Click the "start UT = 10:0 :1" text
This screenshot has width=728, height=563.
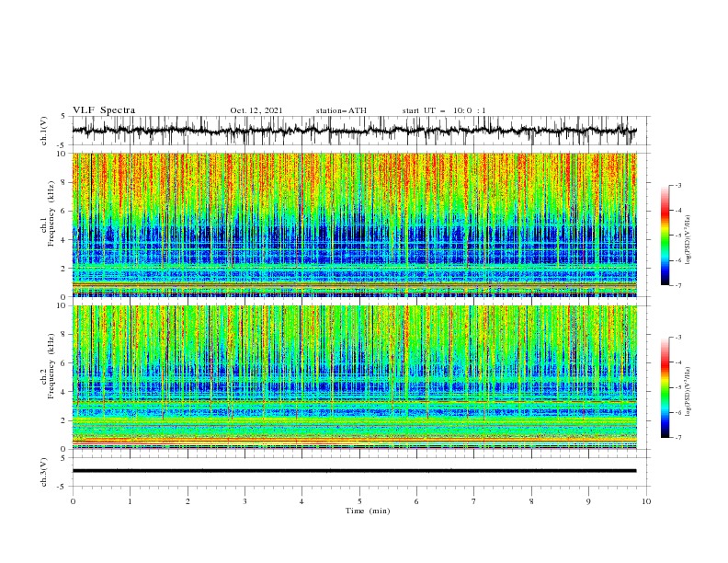pos(444,110)
